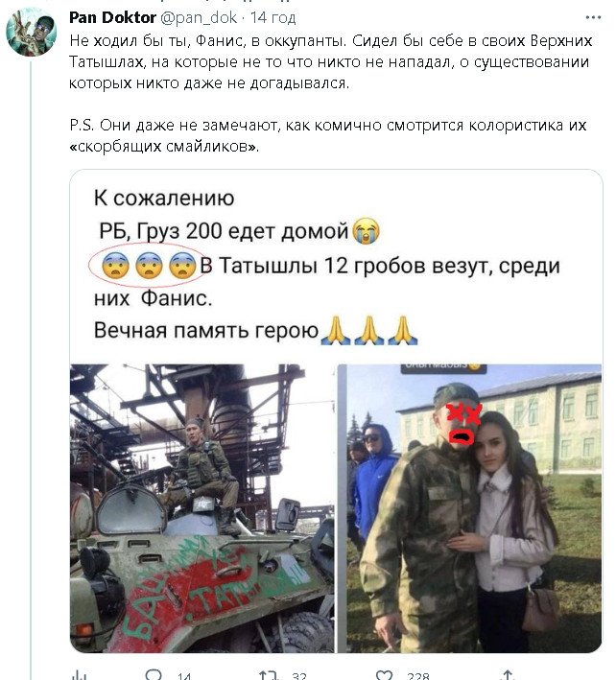The height and width of the screenshot is (680, 616).
Task: Open Pan Doktor's profile avatar
Action: tap(32, 32)
